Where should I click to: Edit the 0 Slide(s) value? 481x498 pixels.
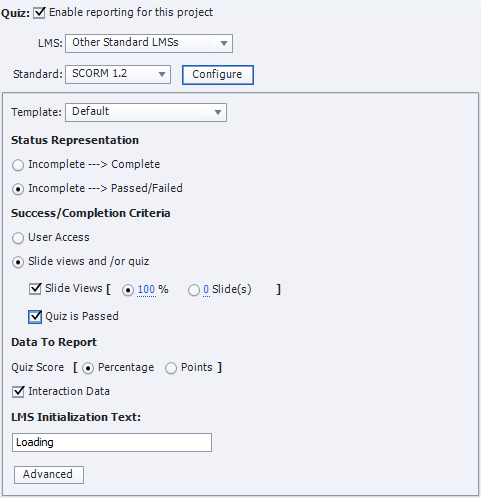[x=206, y=289]
